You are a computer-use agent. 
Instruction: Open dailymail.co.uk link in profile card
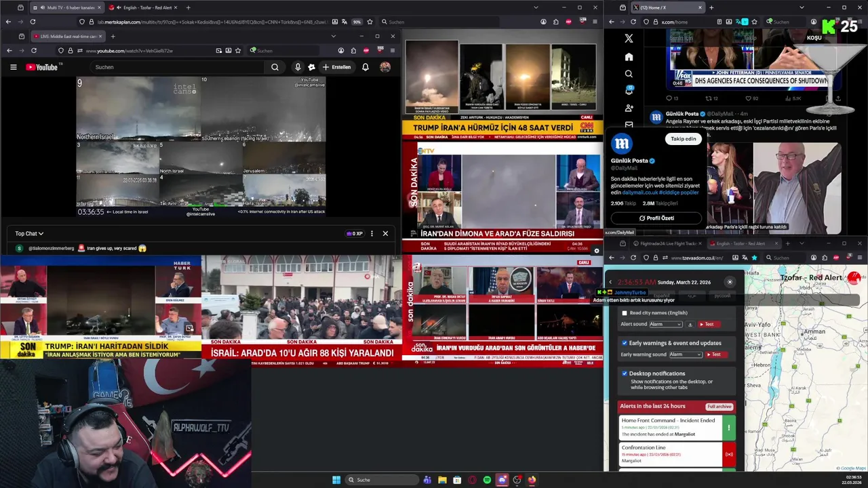coord(639,192)
